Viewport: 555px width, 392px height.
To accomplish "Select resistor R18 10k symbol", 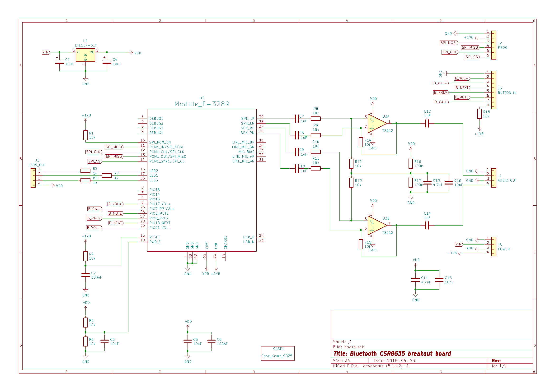I will pos(480,114).
